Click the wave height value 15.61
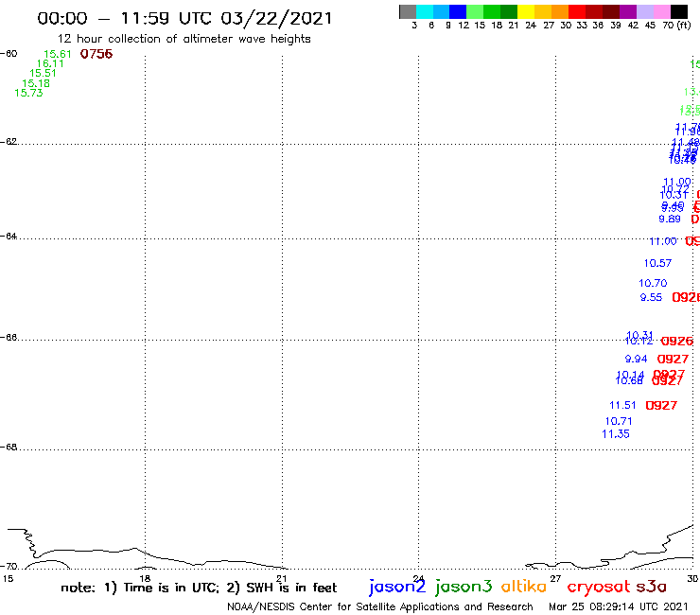700x615 pixels. [x=58, y=54]
